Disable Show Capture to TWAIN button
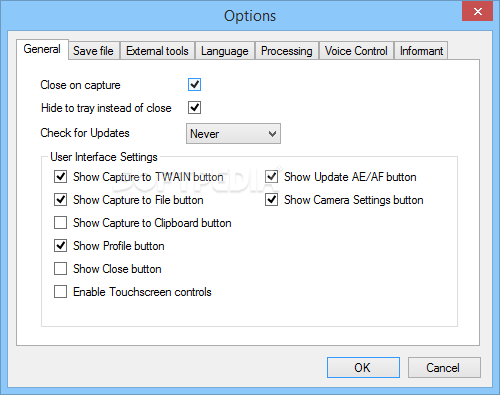 60,177
